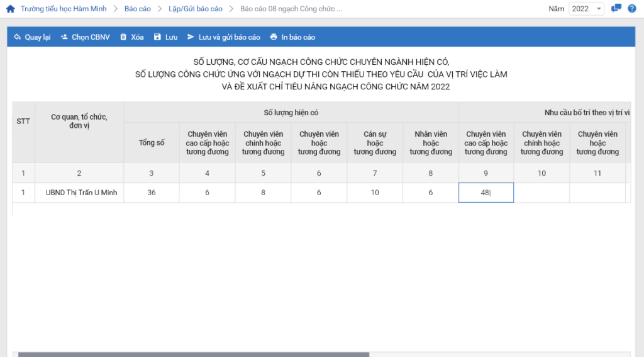Navigate to Lập/Gửi báo cáo breadcrumb
The width and height of the screenshot is (644, 357).
click(x=195, y=9)
